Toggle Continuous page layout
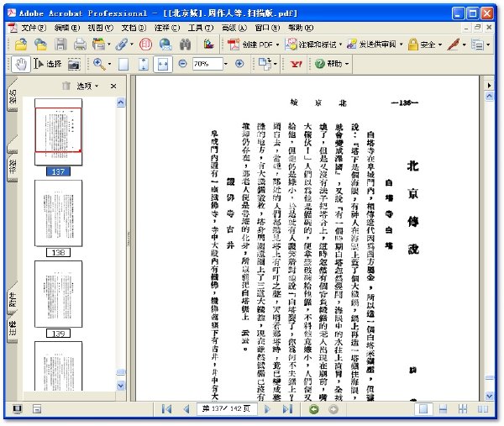This screenshot has width=504, height=426. tap(443, 409)
